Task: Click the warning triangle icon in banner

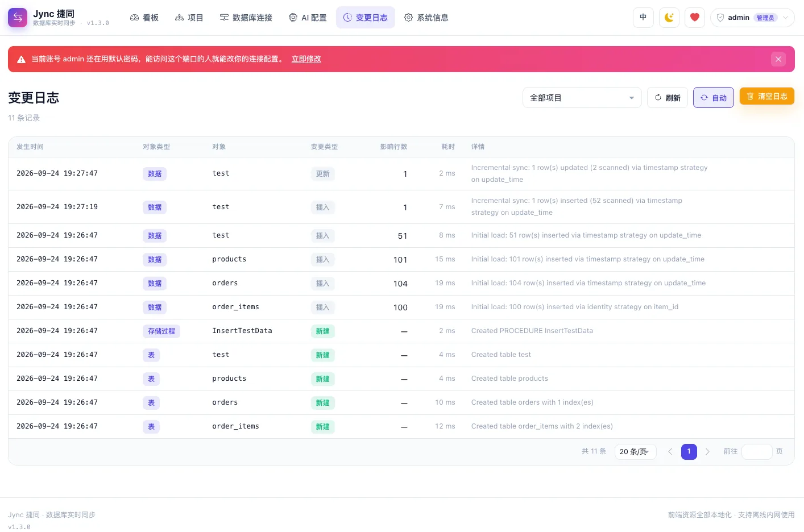Action: pos(21,59)
